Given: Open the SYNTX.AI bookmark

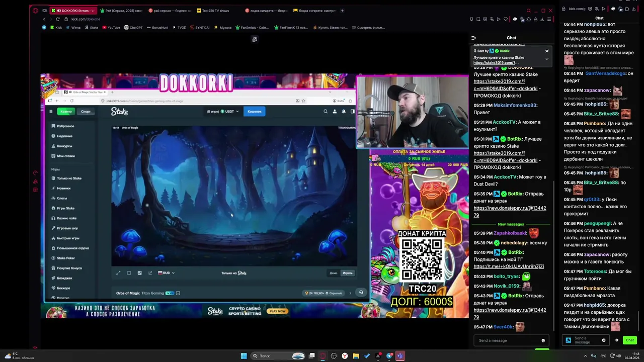Looking at the screenshot, I should click(x=200, y=28).
